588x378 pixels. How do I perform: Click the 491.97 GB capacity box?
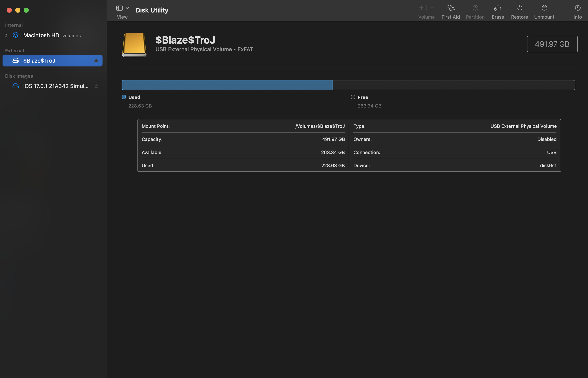coord(552,44)
